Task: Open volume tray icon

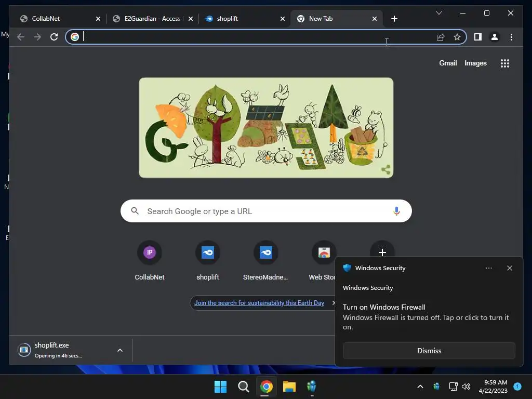Action: click(x=466, y=387)
